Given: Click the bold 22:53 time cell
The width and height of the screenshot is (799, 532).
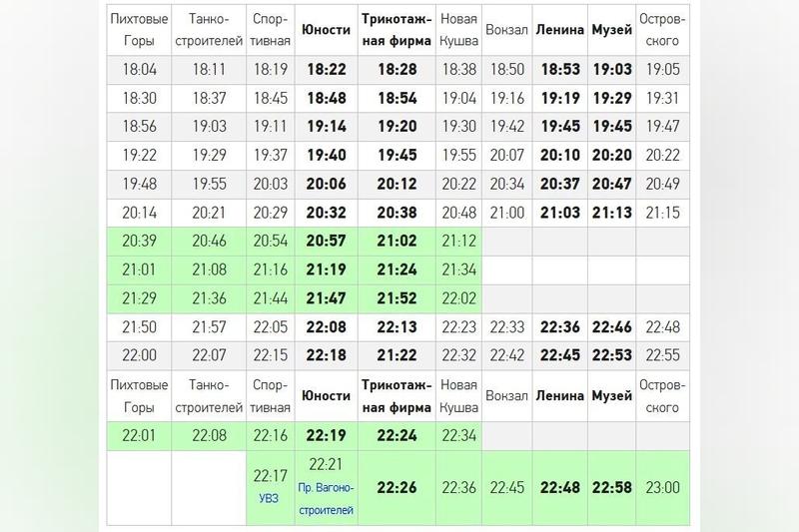Looking at the screenshot, I should tap(611, 355).
